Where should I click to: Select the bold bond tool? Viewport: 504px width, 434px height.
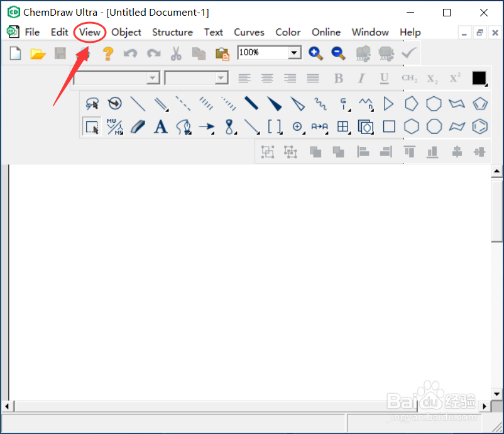[251, 104]
